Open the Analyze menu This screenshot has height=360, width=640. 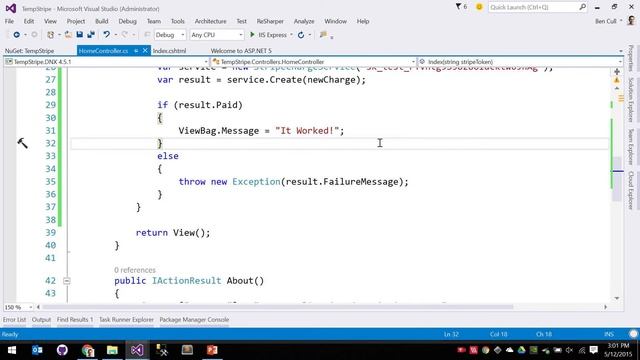point(304,21)
